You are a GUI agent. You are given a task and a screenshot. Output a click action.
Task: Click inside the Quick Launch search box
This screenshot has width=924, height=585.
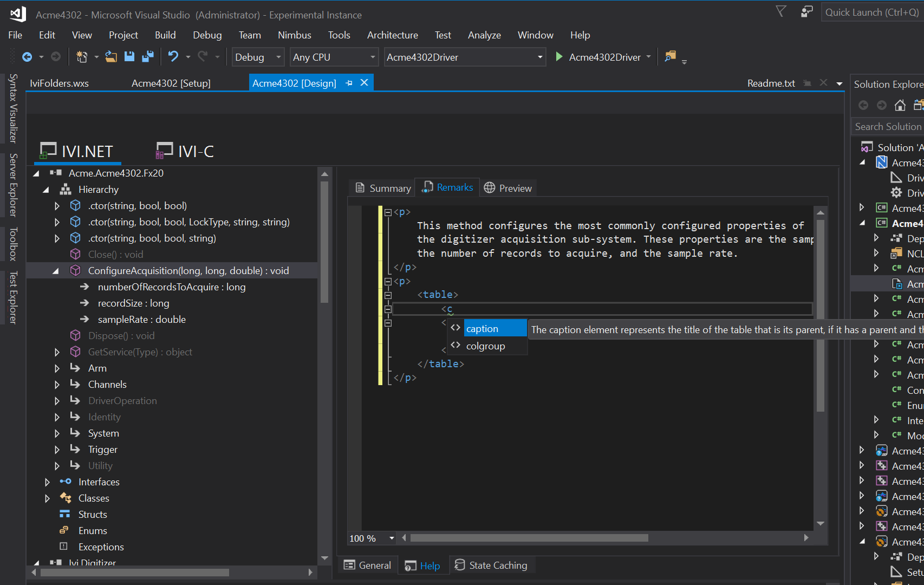pos(871,11)
